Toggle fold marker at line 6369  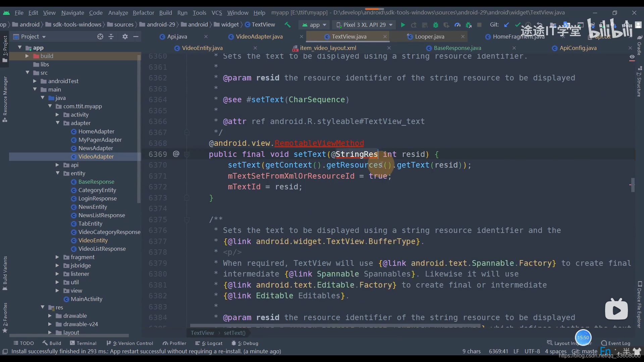187,154
